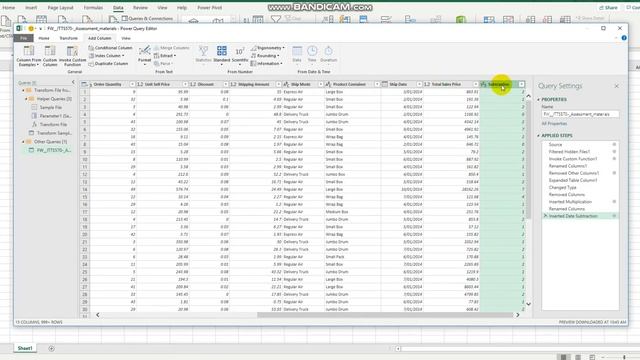Image resolution: width=640 pixels, height=360 pixels.
Task: Click Ship Mode column data type icon
Action: (286, 84)
